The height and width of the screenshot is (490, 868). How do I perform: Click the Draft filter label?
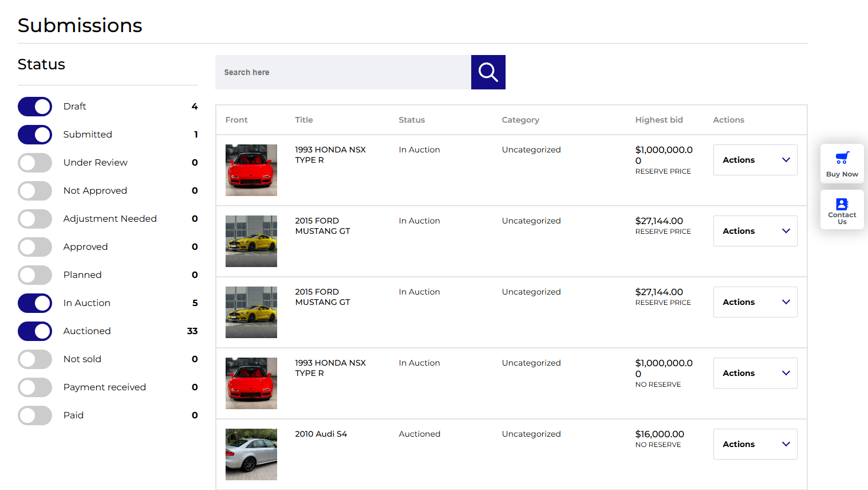coord(74,107)
